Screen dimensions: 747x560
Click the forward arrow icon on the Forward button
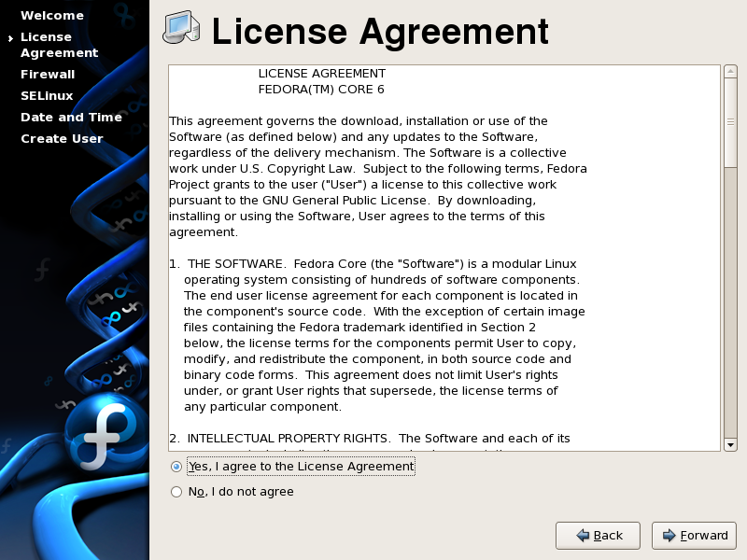pos(669,535)
